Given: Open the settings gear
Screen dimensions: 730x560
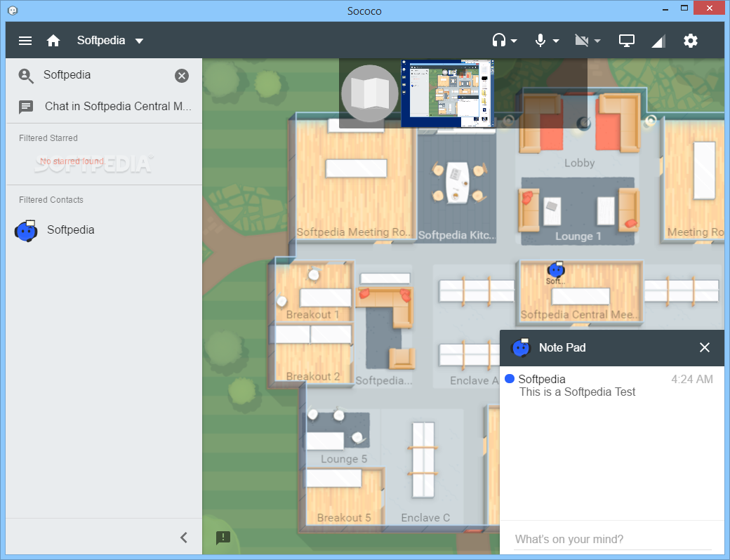Looking at the screenshot, I should pos(691,41).
